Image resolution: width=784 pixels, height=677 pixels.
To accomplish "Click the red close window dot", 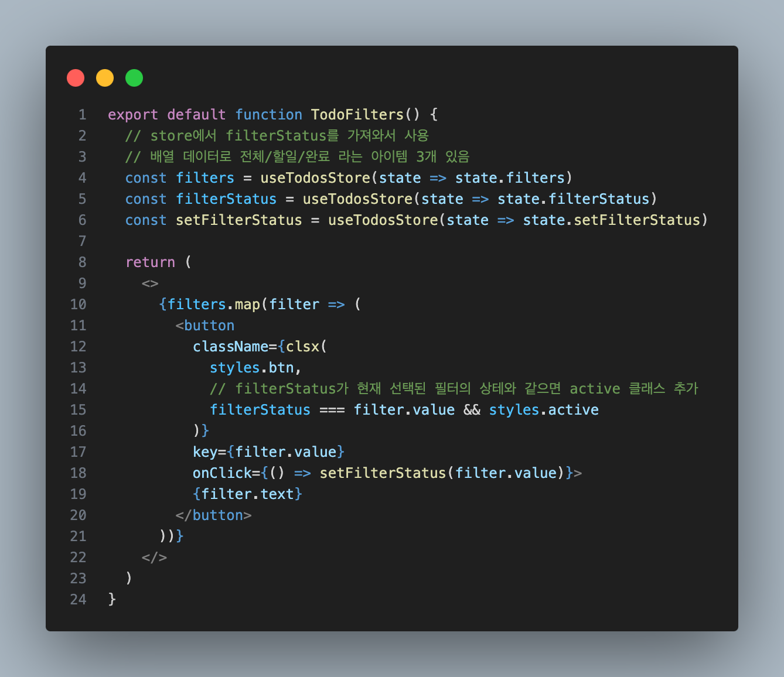I will [76, 78].
